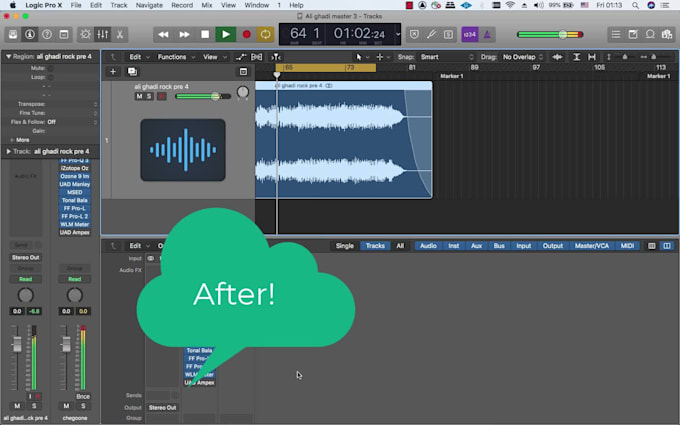Image resolution: width=680 pixels, height=425 pixels.
Task: Toggle the mixer Aux filter button
Action: 477,246
